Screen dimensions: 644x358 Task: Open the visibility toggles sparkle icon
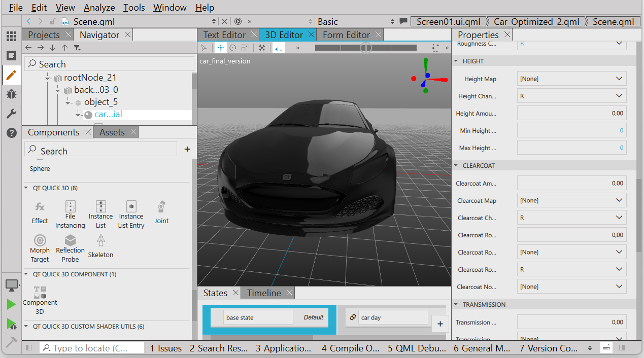coord(435,47)
